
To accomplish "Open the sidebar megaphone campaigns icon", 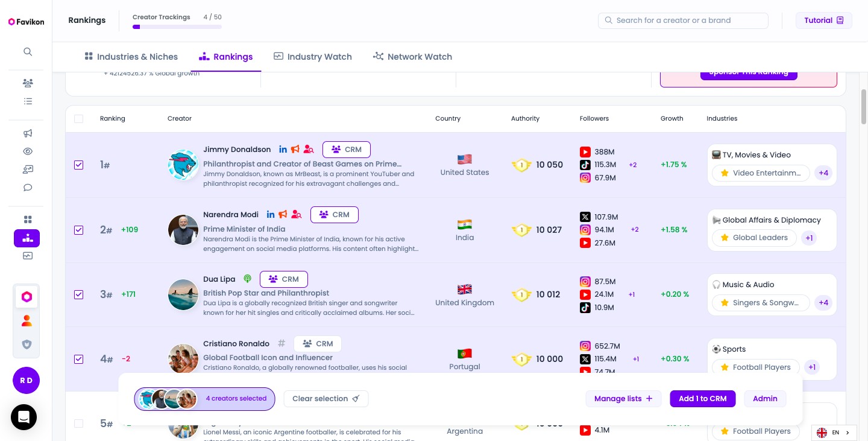I will click(x=28, y=133).
